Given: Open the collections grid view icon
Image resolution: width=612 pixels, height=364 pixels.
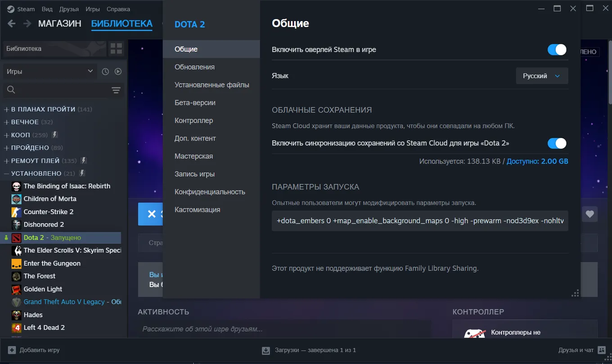Looking at the screenshot, I should pyautogui.click(x=116, y=49).
